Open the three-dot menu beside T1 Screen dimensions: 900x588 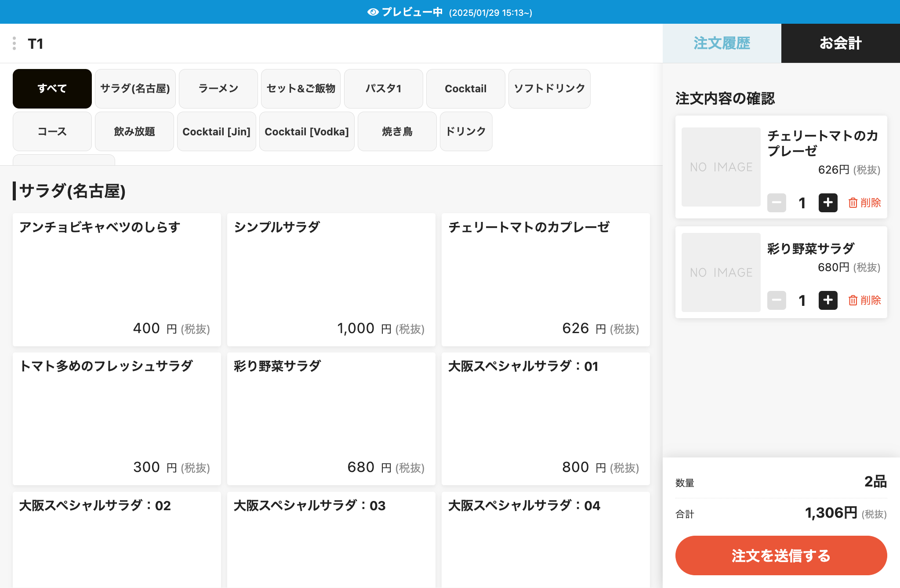coord(15,44)
